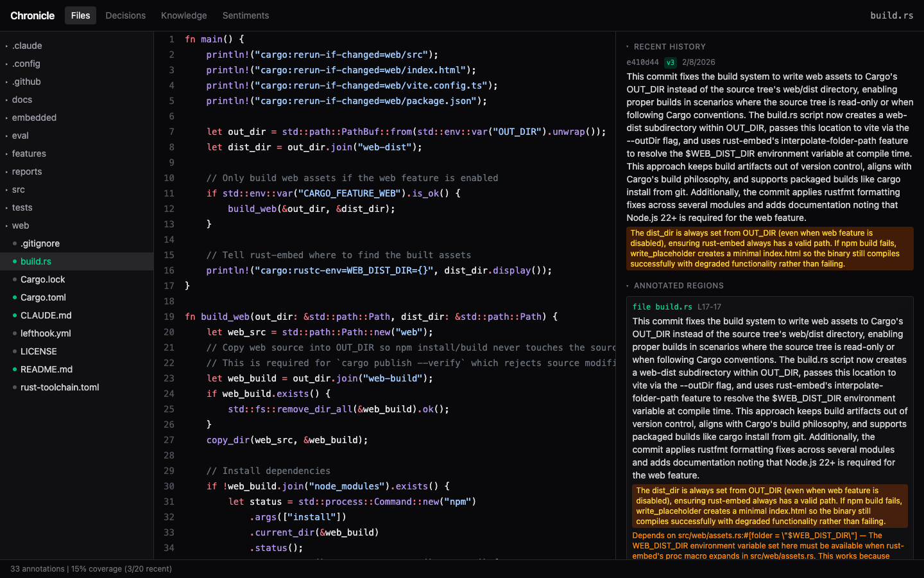
Task: Expand the .claude folder
Action: (x=76, y=46)
